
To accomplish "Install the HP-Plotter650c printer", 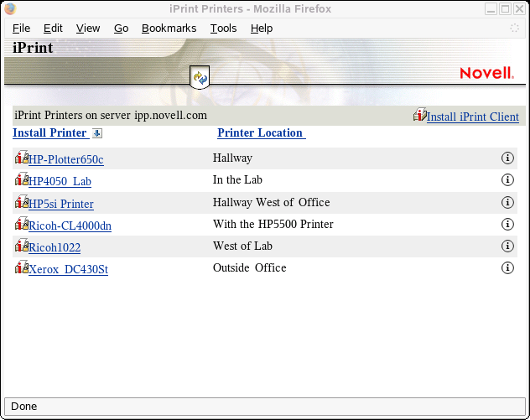I will click(x=66, y=159).
